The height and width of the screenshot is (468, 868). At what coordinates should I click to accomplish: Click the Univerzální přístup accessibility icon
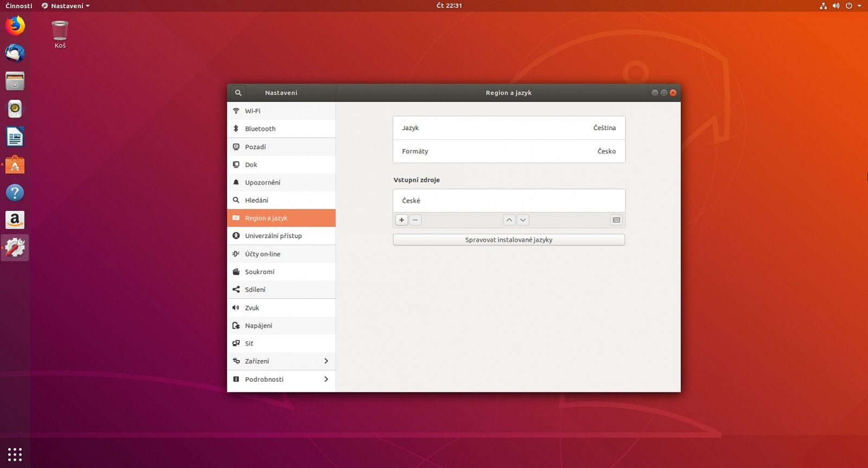(236, 236)
